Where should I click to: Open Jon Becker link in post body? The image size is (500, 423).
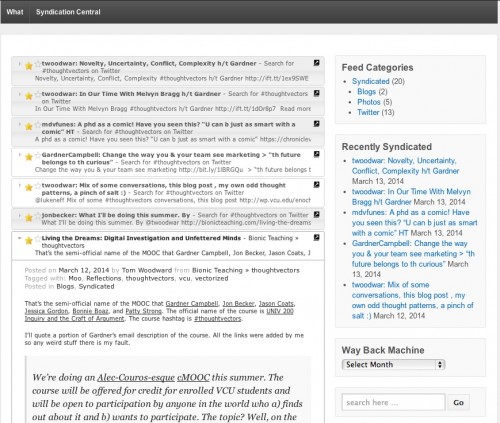click(x=238, y=304)
